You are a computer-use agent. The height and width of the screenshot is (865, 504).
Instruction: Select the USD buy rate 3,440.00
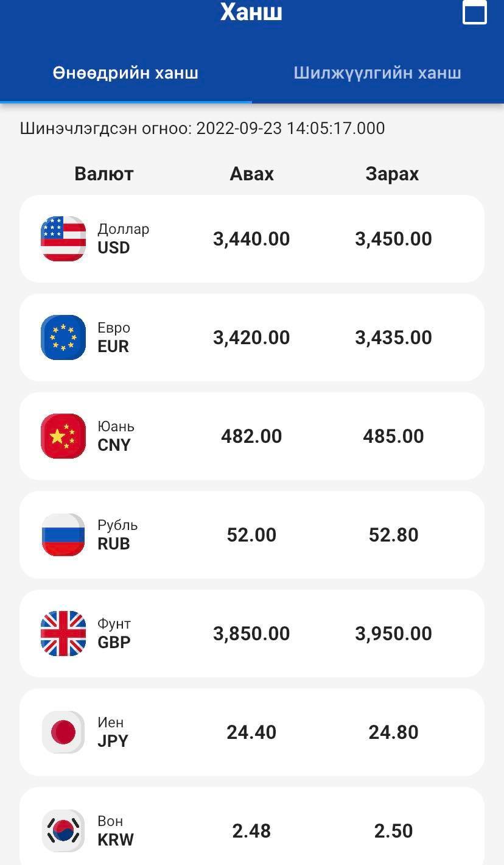251,239
